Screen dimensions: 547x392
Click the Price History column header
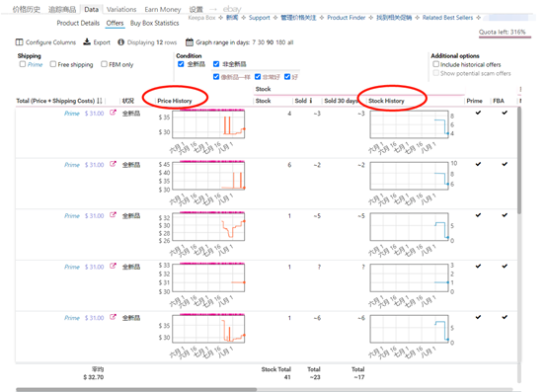[175, 101]
